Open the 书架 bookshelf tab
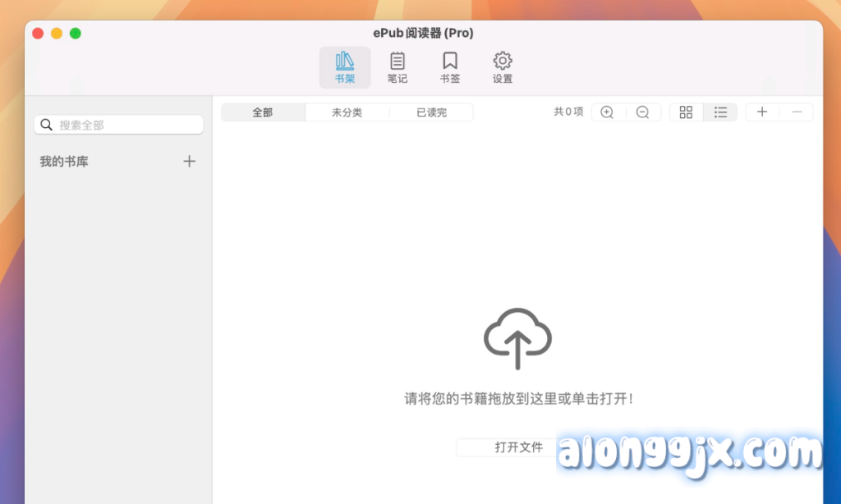 coord(345,67)
